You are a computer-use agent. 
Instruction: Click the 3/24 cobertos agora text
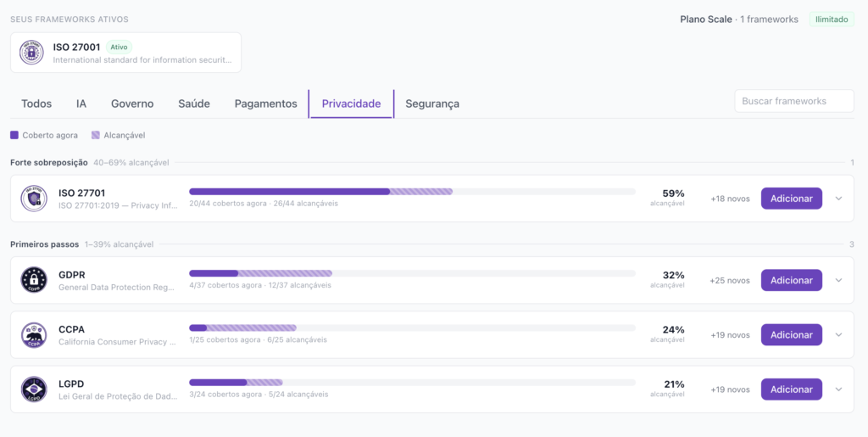point(225,395)
